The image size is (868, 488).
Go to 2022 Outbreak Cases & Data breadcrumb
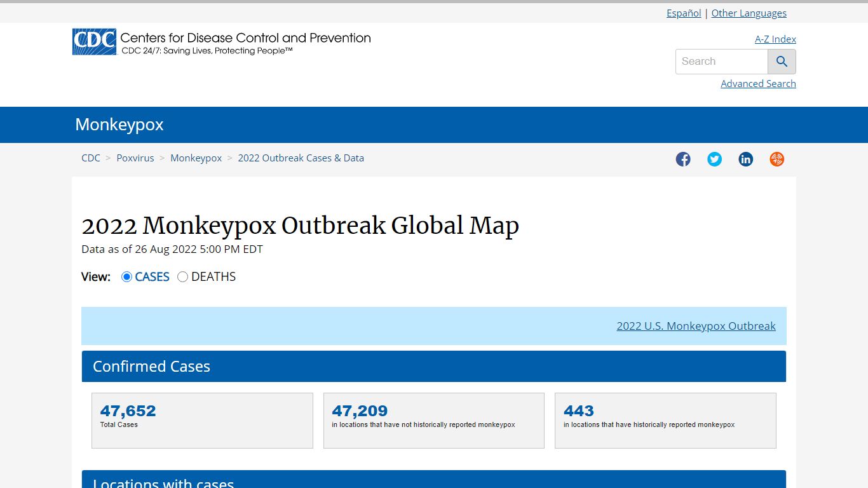coord(301,158)
